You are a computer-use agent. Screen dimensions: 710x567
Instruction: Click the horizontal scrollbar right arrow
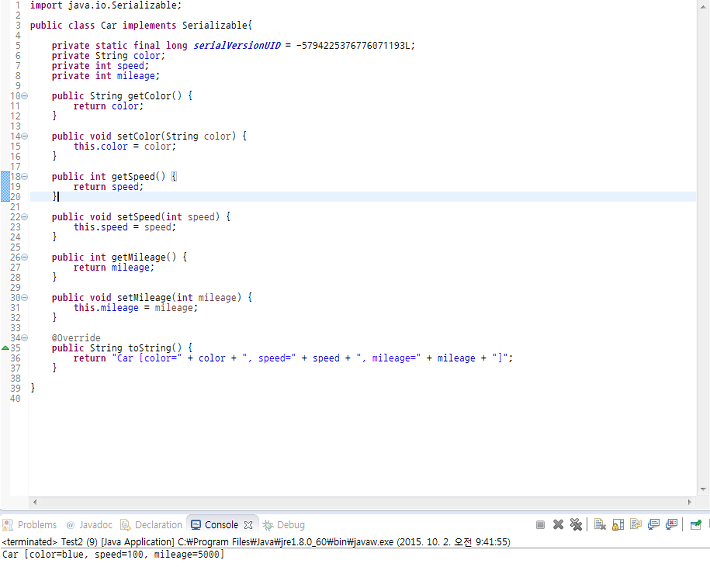(690, 502)
